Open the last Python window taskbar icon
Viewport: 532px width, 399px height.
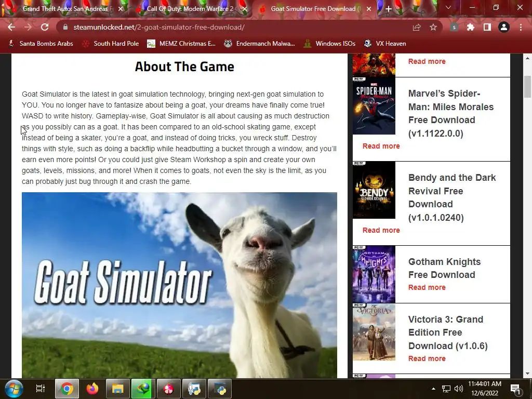(x=220, y=389)
